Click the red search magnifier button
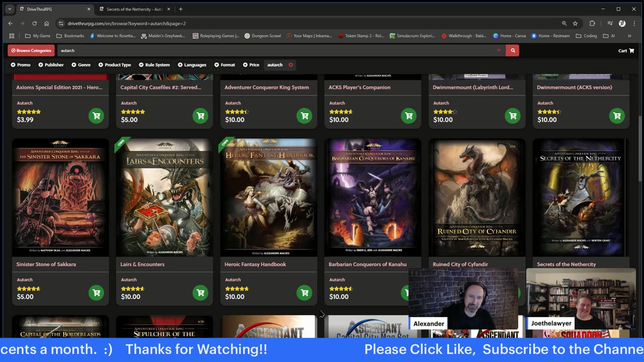The width and height of the screenshot is (644, 362). (513, 50)
